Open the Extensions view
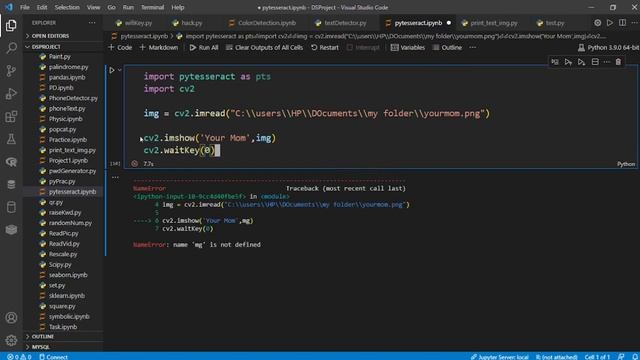This screenshot has width=640, height=360. pos(11,116)
